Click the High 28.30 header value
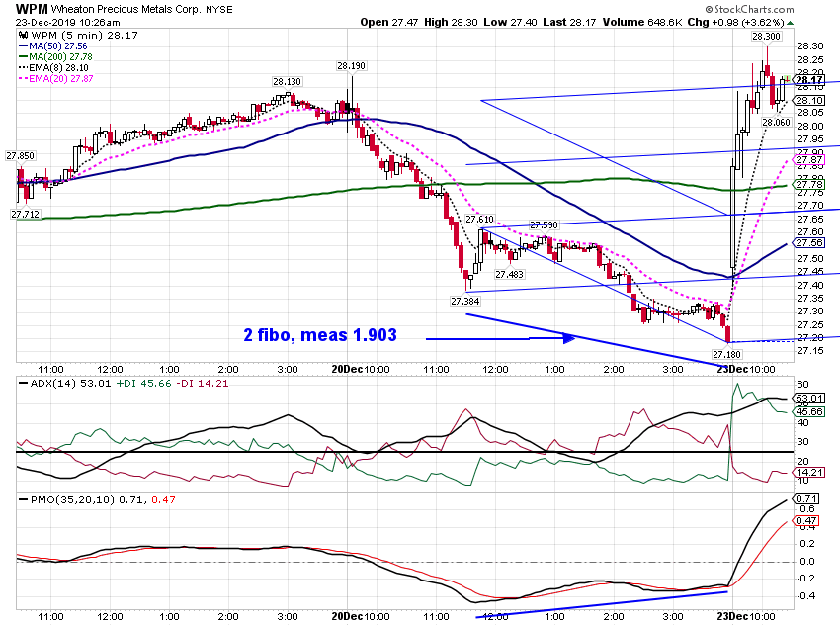 pos(451,22)
